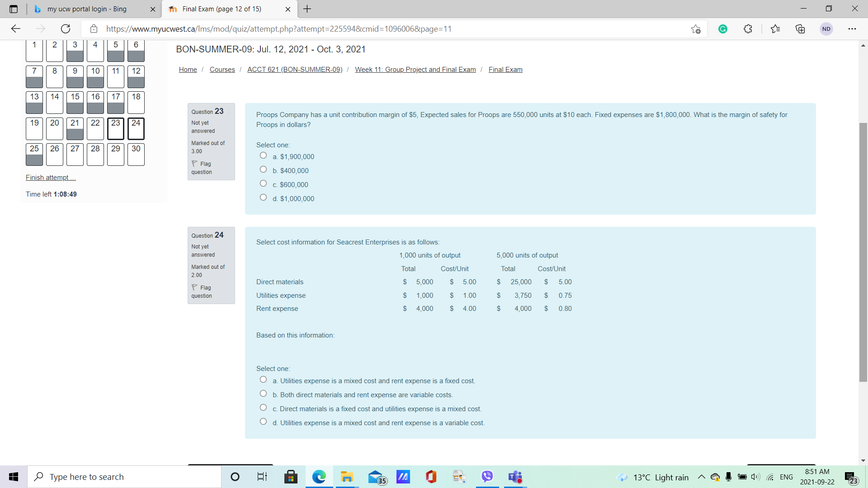The image size is (868, 488).
Task: Choose option a about utilities and rent
Action: pos(263,380)
